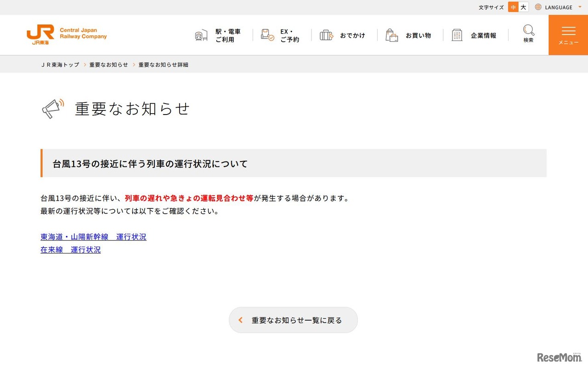The width and height of the screenshot is (588, 368).
Task: Open the orange hamburger メニュー button
Action: (568, 35)
